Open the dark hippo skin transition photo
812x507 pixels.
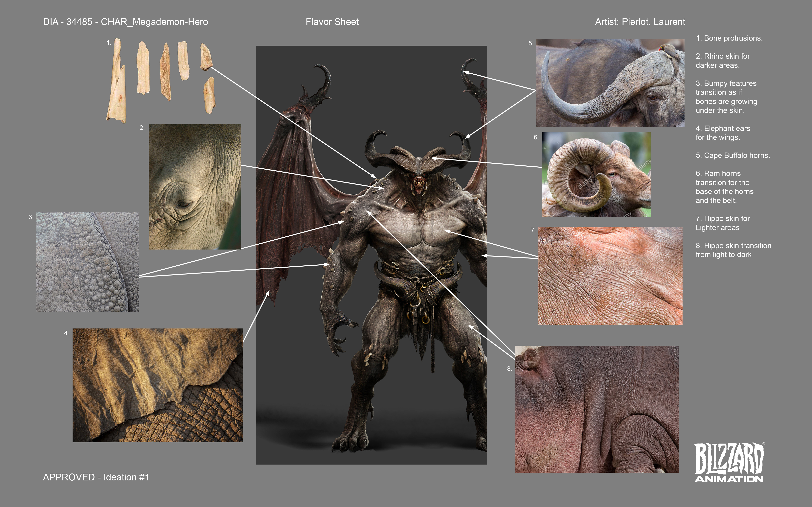597,409
